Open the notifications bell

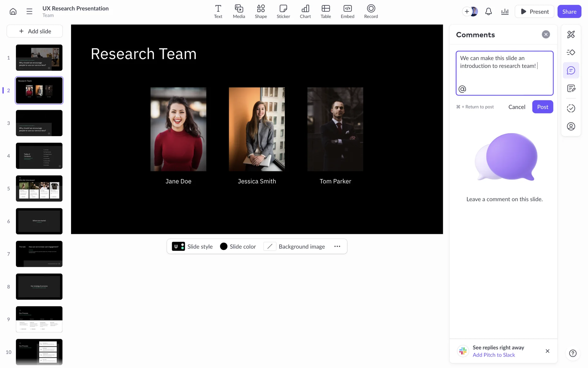[488, 12]
